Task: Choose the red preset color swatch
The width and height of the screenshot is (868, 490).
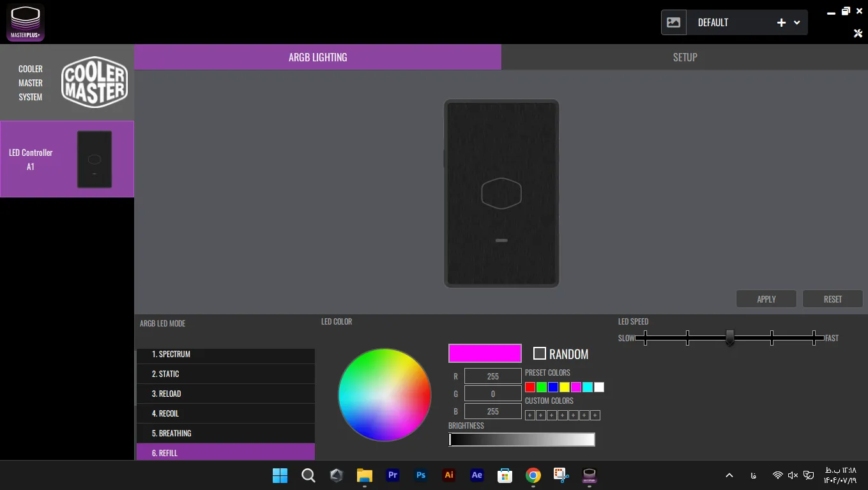Action: pos(530,387)
